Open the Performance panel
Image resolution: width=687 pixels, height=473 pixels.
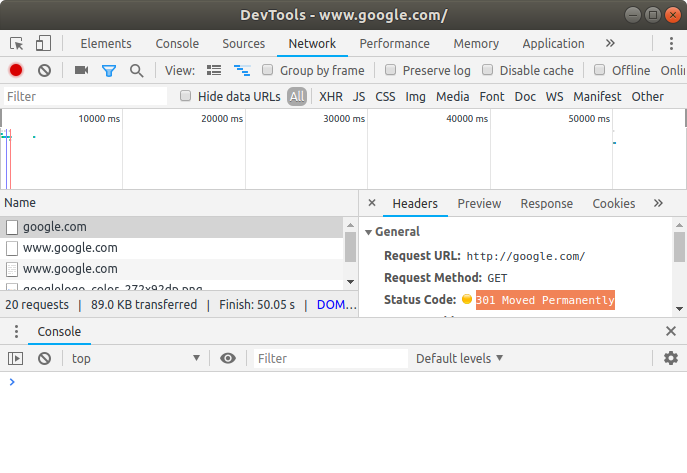click(x=395, y=44)
